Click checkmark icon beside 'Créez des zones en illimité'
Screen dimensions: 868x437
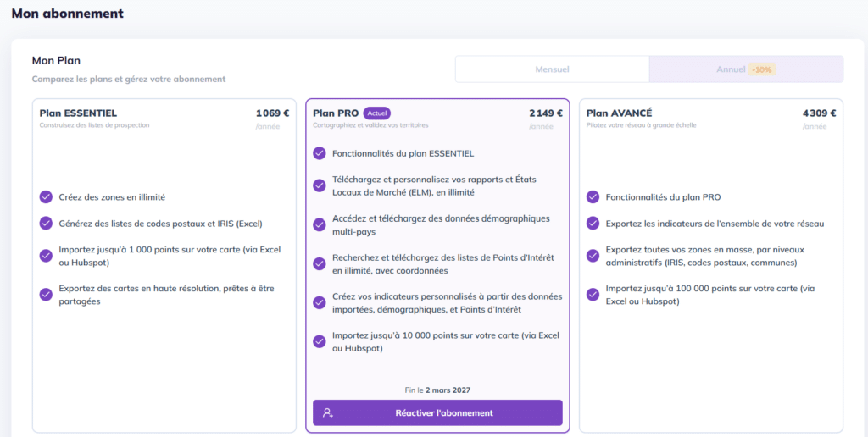[x=46, y=197]
